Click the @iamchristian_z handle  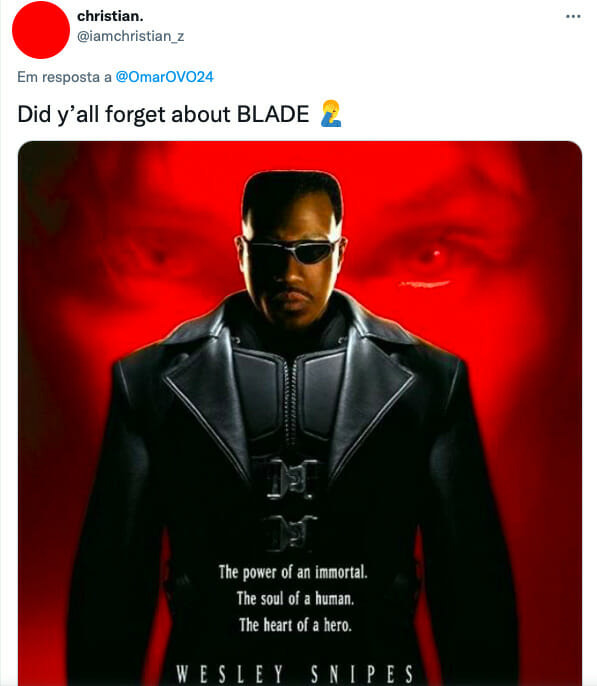click(130, 36)
